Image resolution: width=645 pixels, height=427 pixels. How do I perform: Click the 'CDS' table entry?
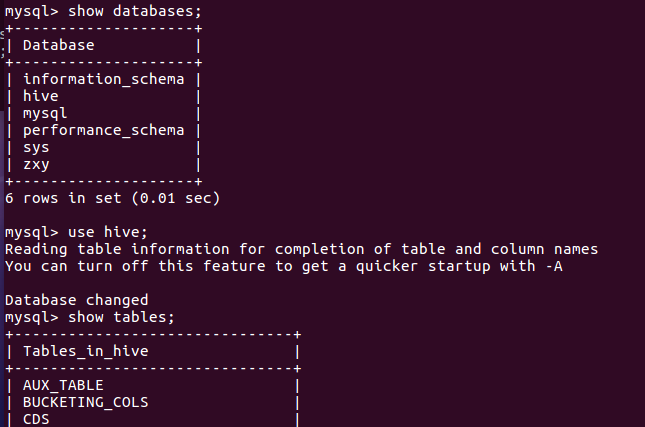click(36, 419)
